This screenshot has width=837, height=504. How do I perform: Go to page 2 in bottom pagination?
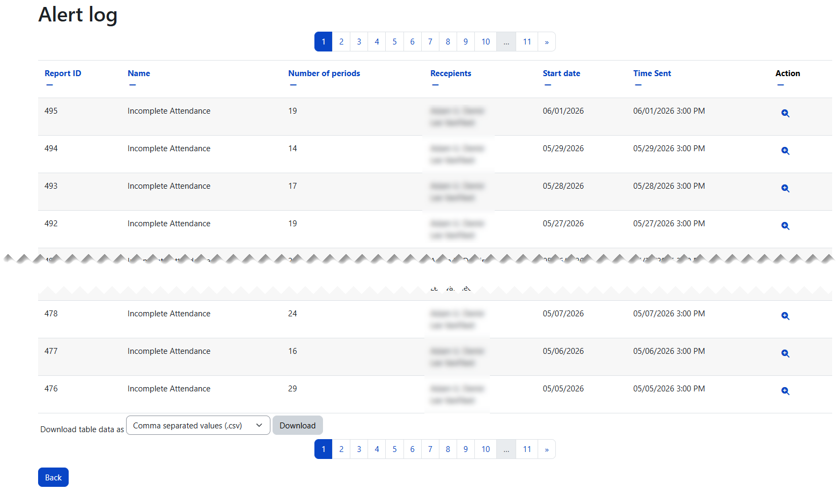coord(341,449)
